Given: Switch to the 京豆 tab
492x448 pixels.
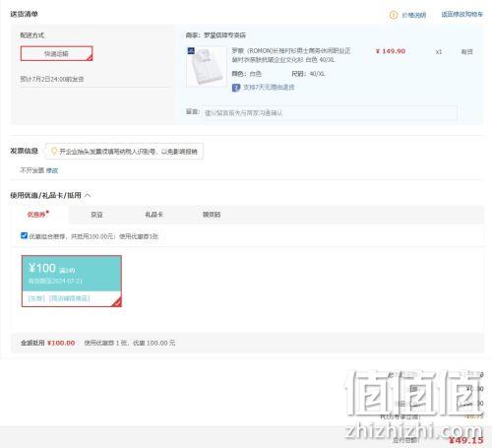Looking at the screenshot, I should (96, 215).
